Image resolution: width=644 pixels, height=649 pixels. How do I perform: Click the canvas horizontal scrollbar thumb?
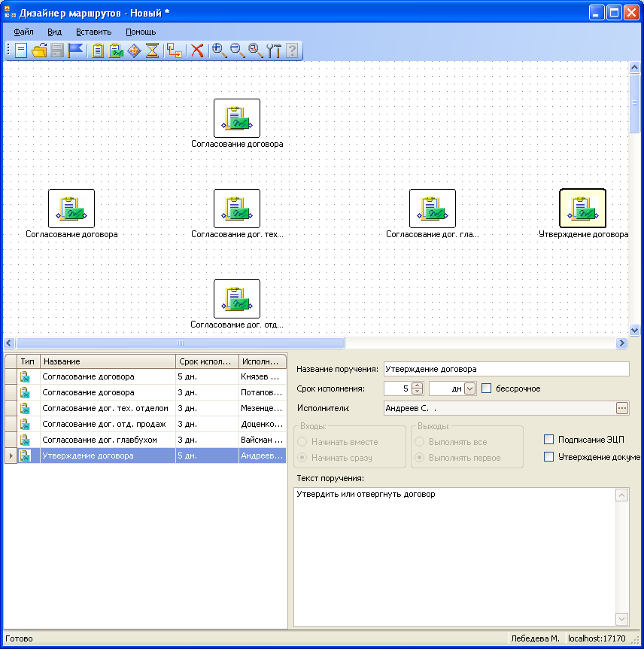tap(180, 343)
